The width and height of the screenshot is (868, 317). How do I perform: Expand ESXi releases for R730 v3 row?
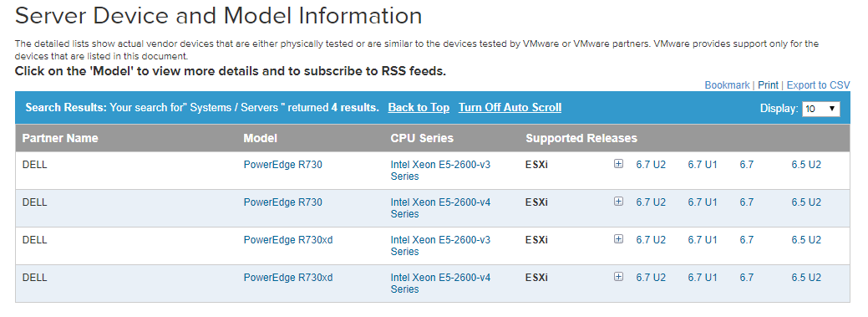(x=618, y=164)
